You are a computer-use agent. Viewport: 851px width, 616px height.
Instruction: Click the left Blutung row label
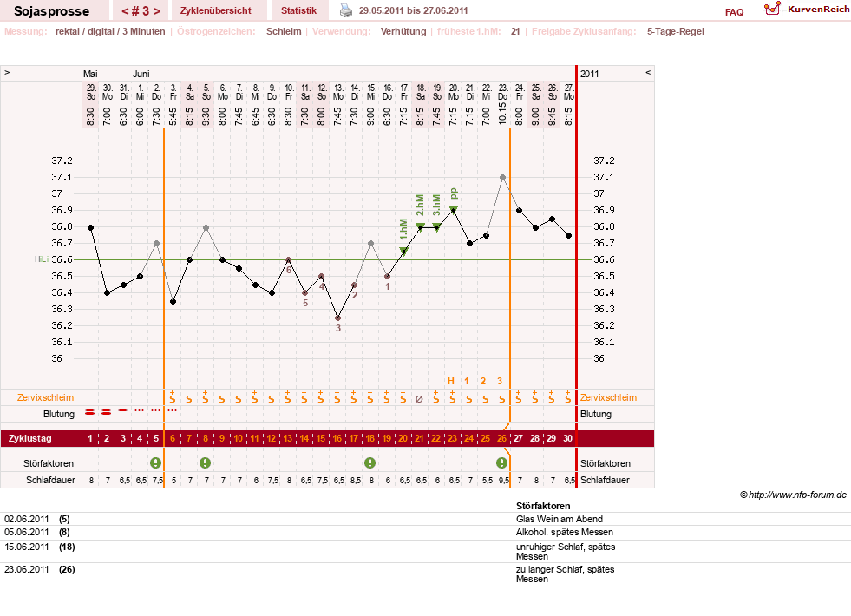coord(59,414)
